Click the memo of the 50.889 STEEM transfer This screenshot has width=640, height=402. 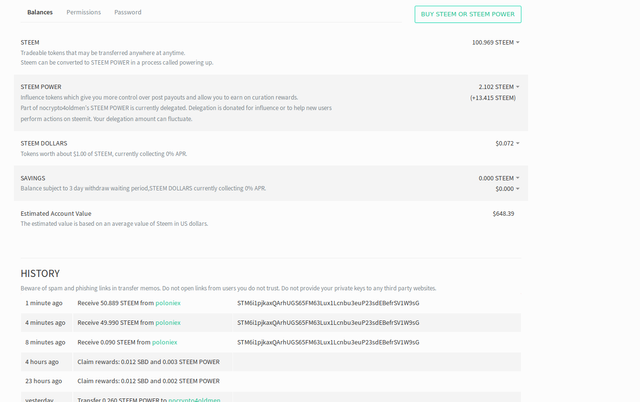[328, 303]
